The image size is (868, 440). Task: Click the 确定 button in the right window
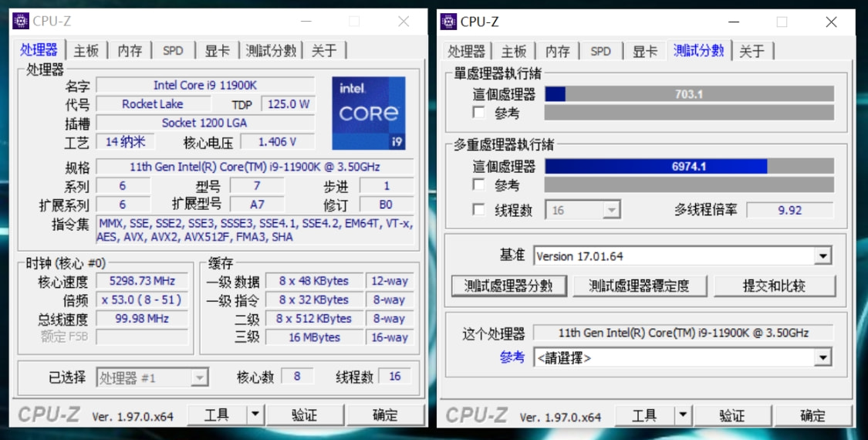pos(813,415)
